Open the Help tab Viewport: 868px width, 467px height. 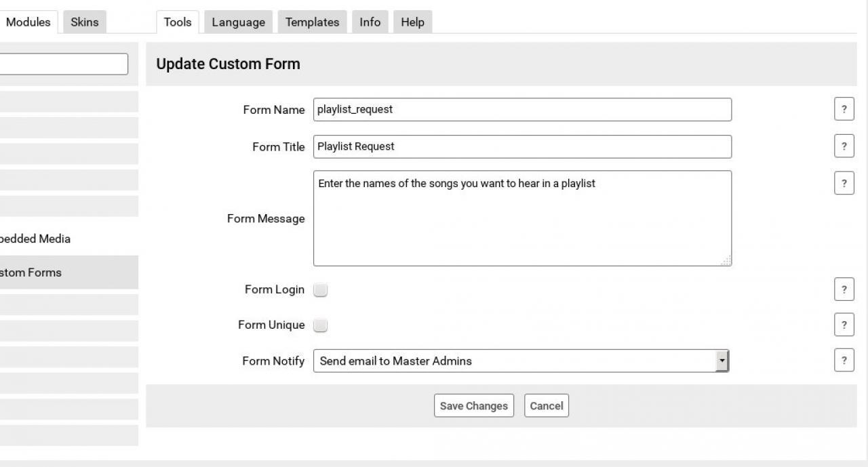[412, 22]
